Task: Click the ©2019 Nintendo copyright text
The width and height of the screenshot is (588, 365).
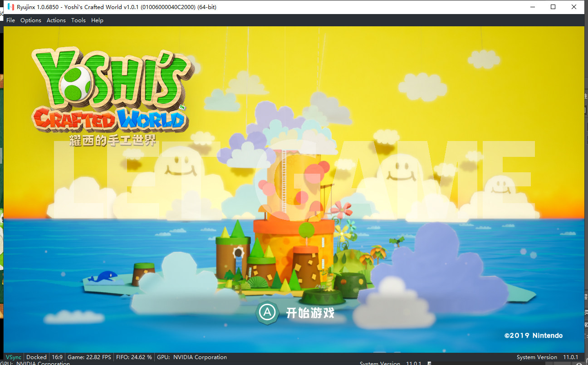Action: point(533,336)
